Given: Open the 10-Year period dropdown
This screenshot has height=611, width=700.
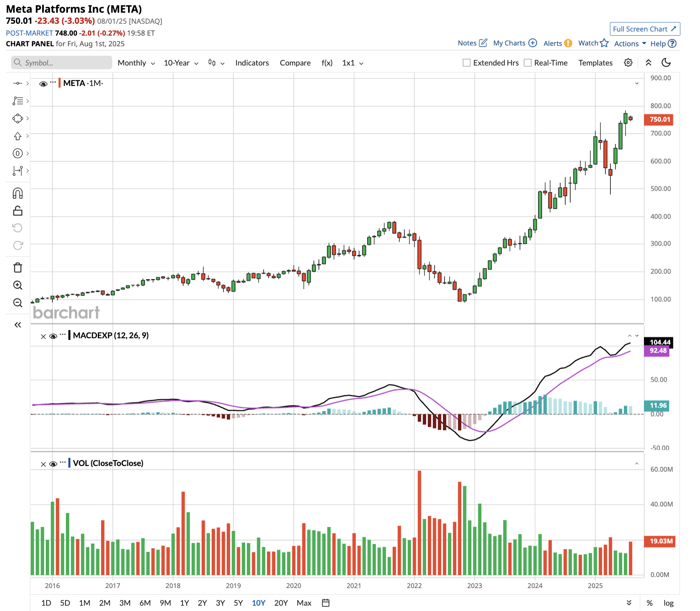Looking at the screenshot, I should pyautogui.click(x=181, y=63).
